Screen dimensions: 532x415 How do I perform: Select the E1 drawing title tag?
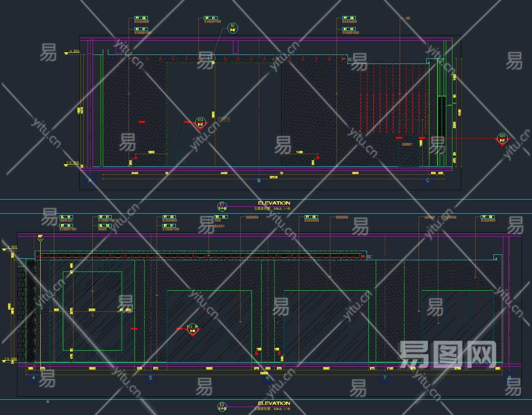click(222, 206)
